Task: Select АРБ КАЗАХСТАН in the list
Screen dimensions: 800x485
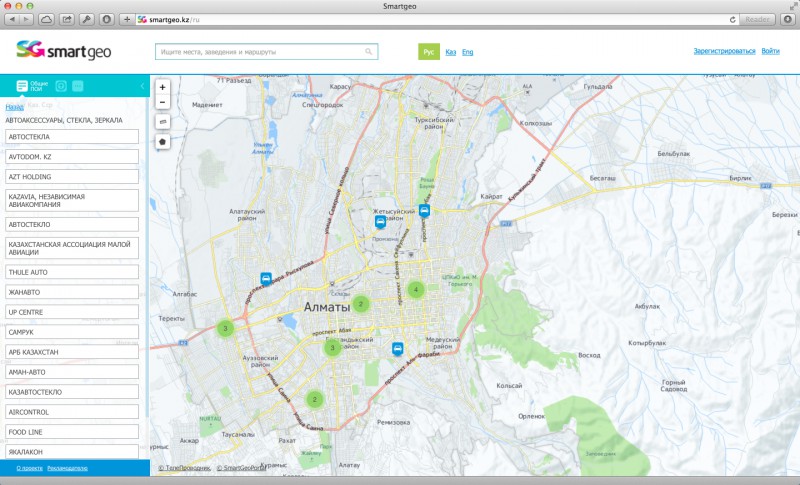Action: [x=72, y=352]
